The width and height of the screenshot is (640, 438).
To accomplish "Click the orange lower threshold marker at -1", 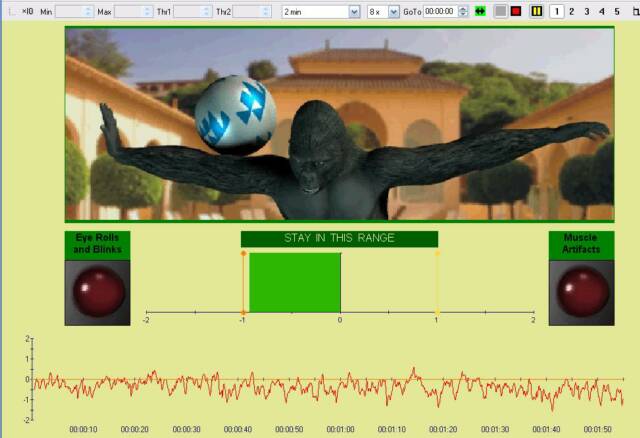I will coord(244,283).
